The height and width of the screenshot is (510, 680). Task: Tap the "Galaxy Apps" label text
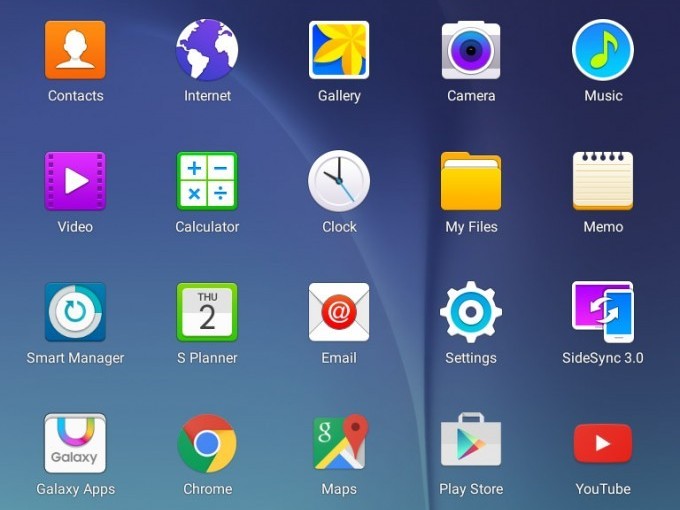(75, 490)
